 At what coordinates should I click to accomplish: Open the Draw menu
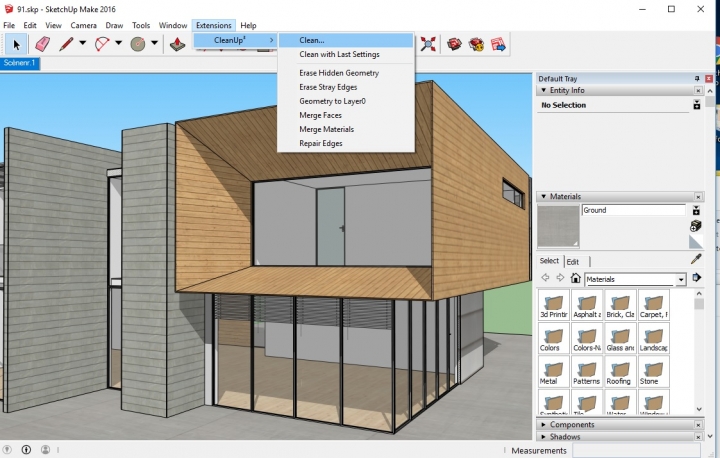(x=114, y=25)
